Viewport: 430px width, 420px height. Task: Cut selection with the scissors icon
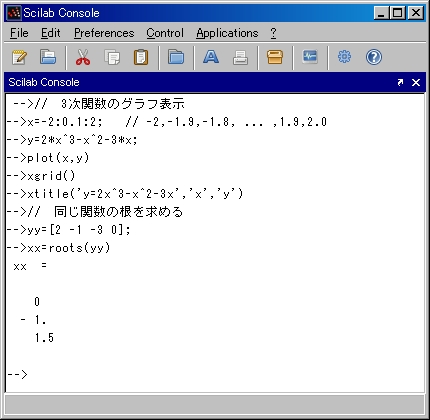pos(83,57)
